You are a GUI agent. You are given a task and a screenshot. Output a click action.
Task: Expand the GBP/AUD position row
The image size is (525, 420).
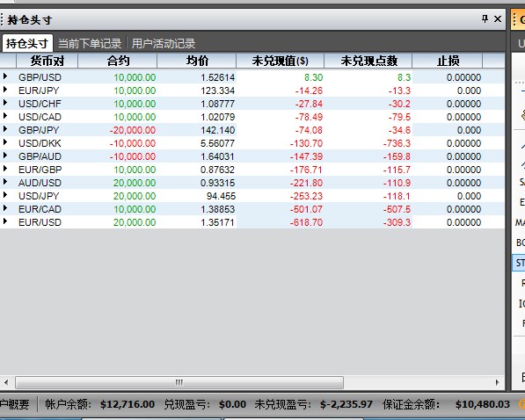5,156
